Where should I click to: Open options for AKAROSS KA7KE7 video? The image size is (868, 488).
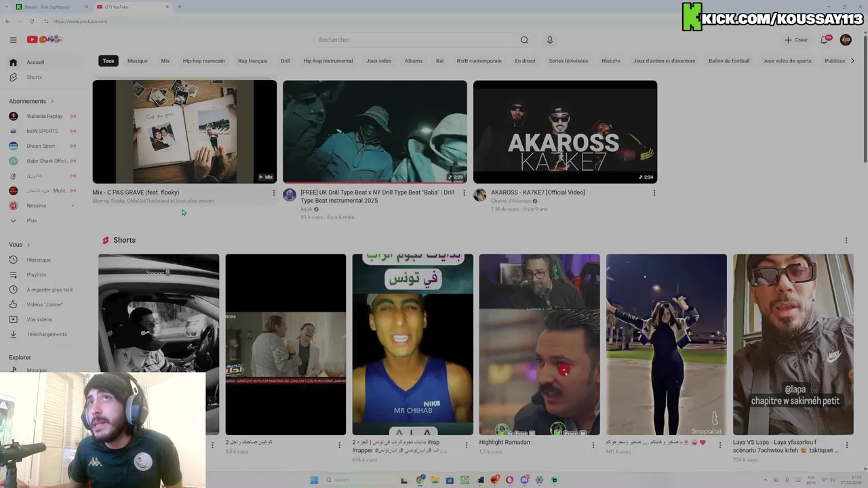click(x=654, y=193)
